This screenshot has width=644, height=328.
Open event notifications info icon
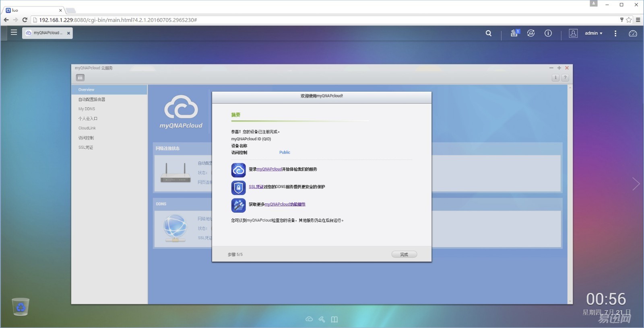[548, 33]
